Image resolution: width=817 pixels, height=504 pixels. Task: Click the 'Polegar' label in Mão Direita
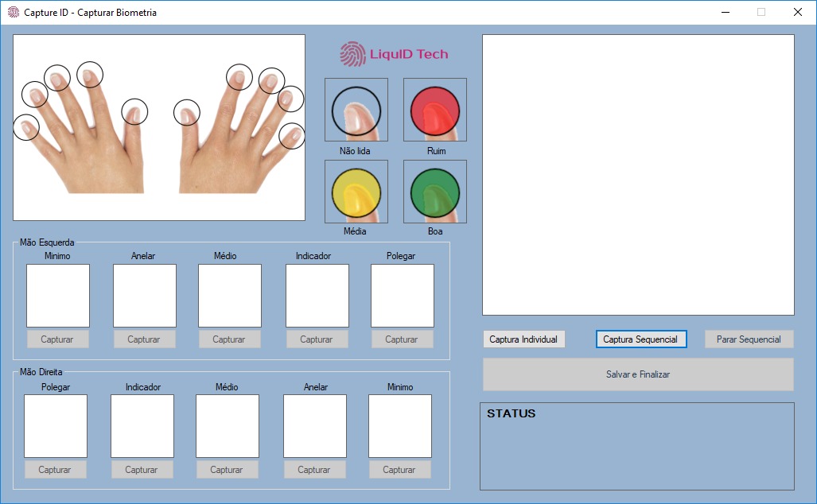pyautogui.click(x=56, y=387)
